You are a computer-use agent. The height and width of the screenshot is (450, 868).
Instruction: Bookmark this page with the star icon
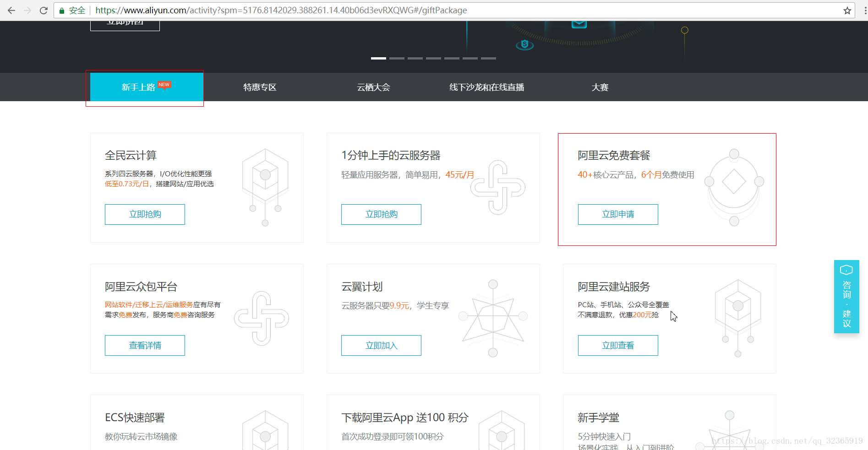(847, 11)
